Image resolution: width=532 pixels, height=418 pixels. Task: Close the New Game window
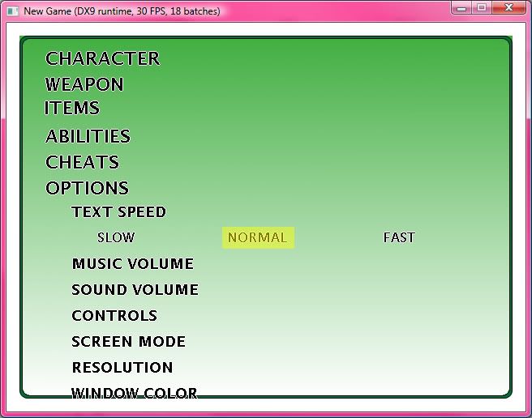pos(508,8)
